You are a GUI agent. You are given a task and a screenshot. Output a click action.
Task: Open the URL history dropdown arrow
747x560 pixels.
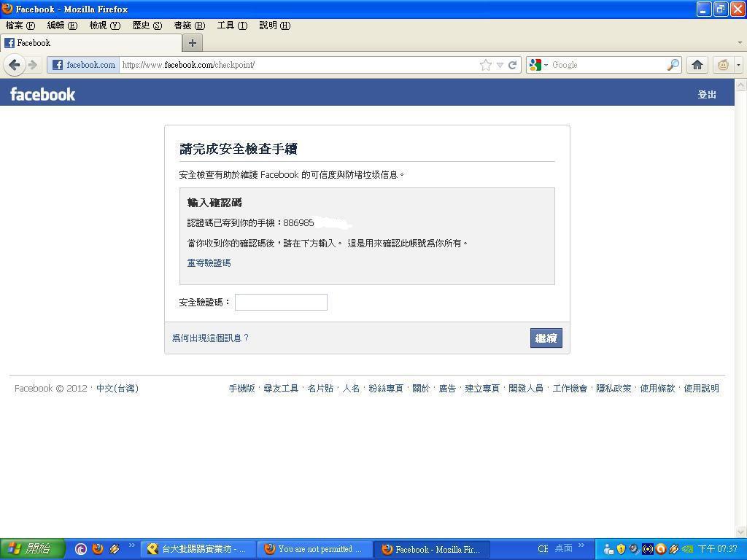click(500, 65)
